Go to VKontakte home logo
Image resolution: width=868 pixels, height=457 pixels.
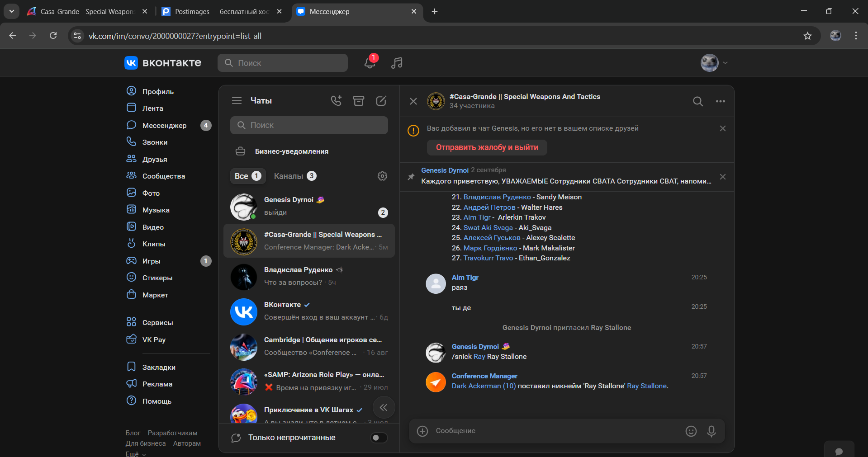pyautogui.click(x=163, y=63)
